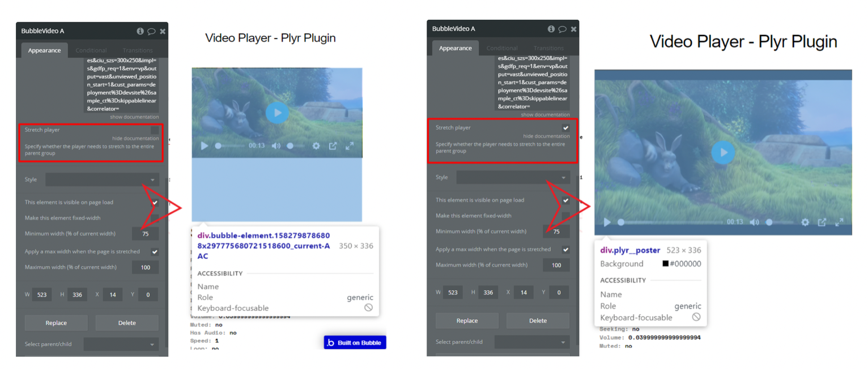The image size is (868, 369).
Task: Open the Style dropdown in left panel
Action: point(102,179)
